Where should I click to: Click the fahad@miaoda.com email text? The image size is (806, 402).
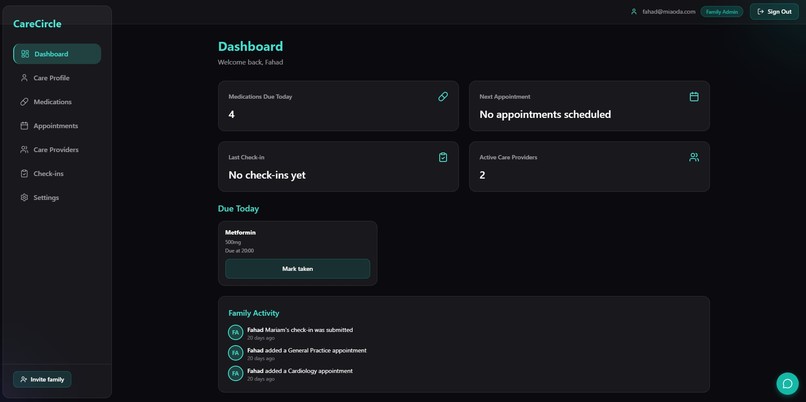coord(669,11)
